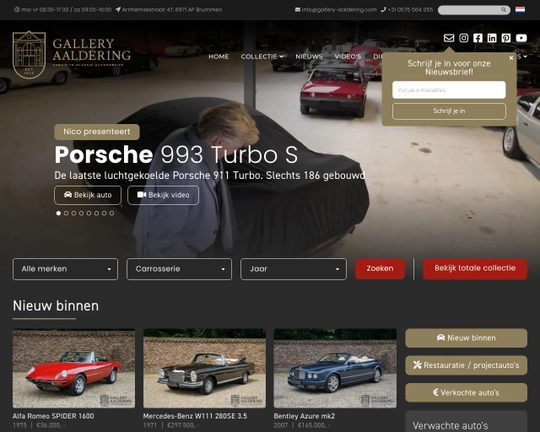Click the Verkochte auto's button
The image size is (540, 432).
coord(466,392)
